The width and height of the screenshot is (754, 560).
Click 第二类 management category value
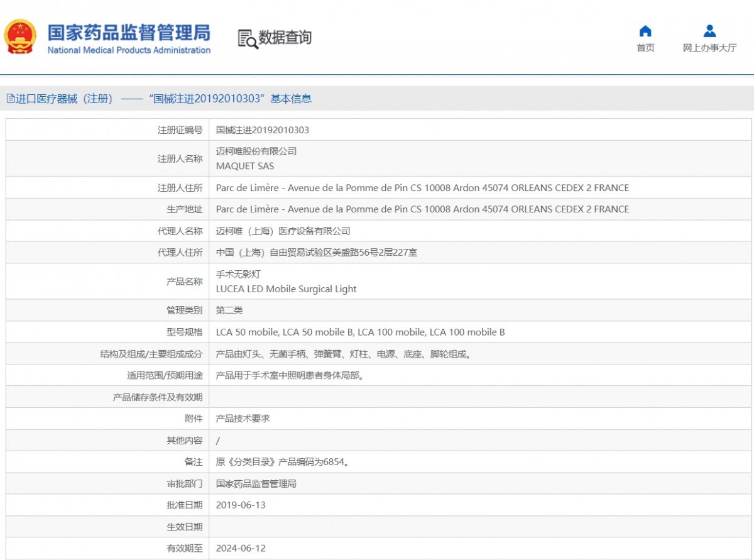coord(229,310)
